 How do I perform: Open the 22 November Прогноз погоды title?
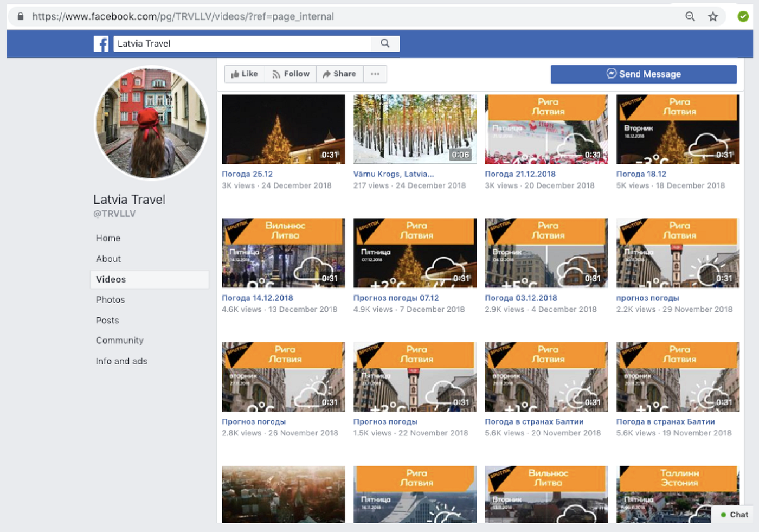pyautogui.click(x=385, y=421)
